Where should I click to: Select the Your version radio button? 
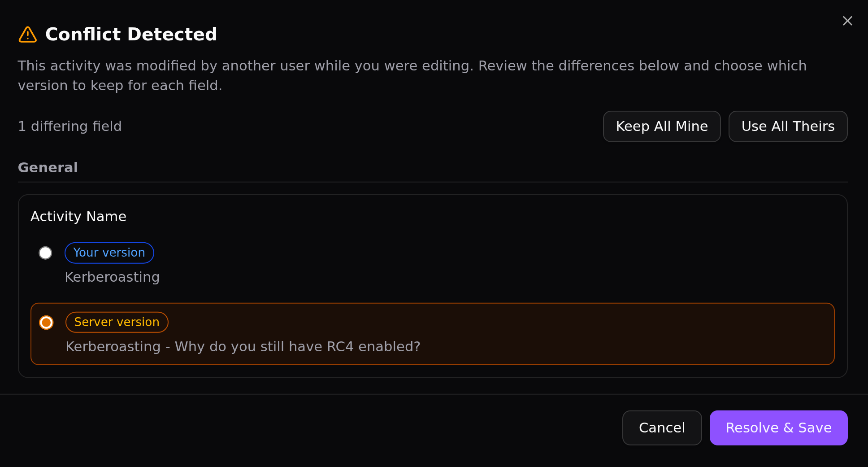click(x=45, y=253)
